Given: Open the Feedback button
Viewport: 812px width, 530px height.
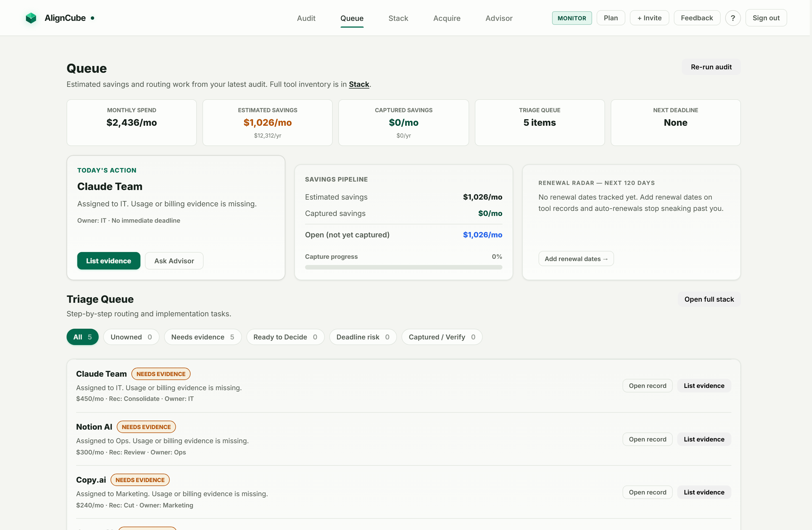Looking at the screenshot, I should (697, 18).
